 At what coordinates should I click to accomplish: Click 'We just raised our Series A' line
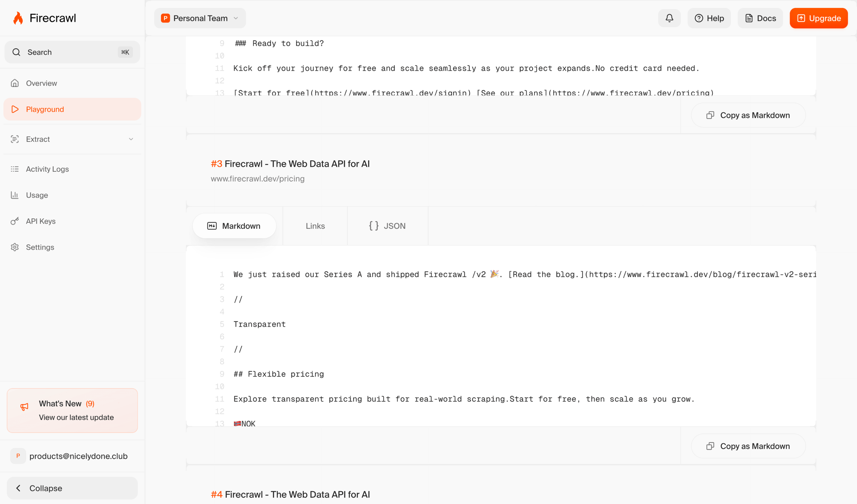point(524,274)
